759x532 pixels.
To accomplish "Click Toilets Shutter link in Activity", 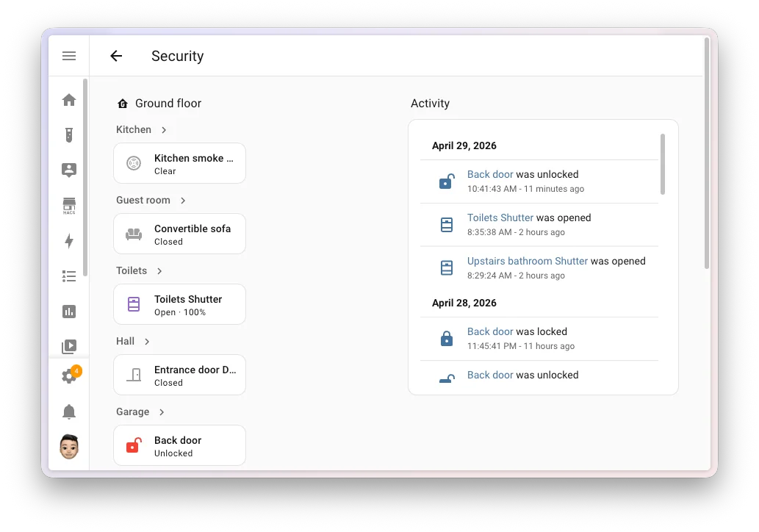I will coord(500,218).
